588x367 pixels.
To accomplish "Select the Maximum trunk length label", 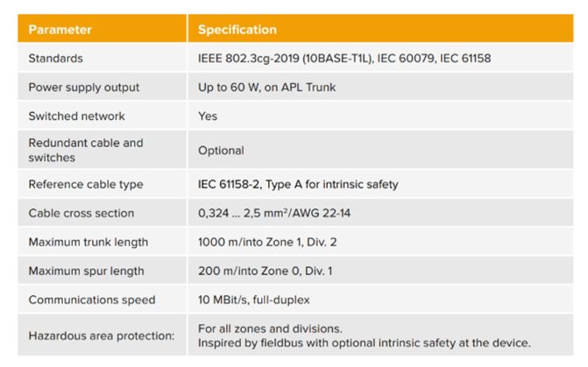I will click(x=88, y=242).
